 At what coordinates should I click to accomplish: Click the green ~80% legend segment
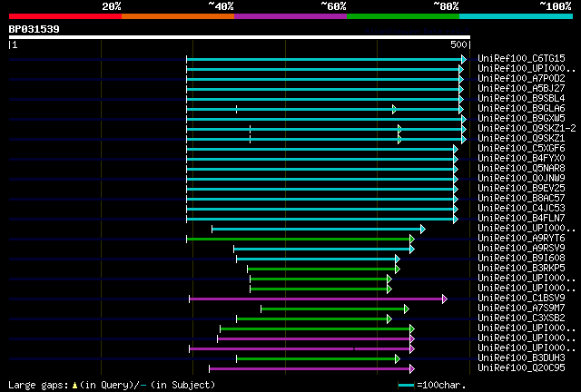(403, 16)
